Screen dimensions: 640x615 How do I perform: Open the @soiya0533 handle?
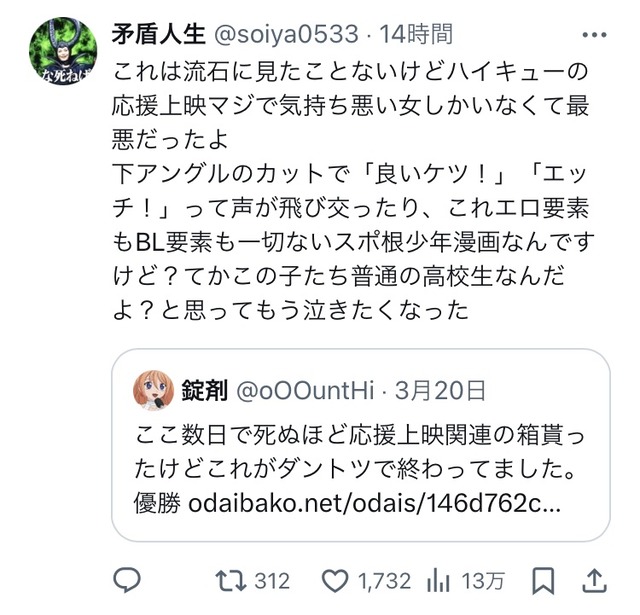point(286,34)
